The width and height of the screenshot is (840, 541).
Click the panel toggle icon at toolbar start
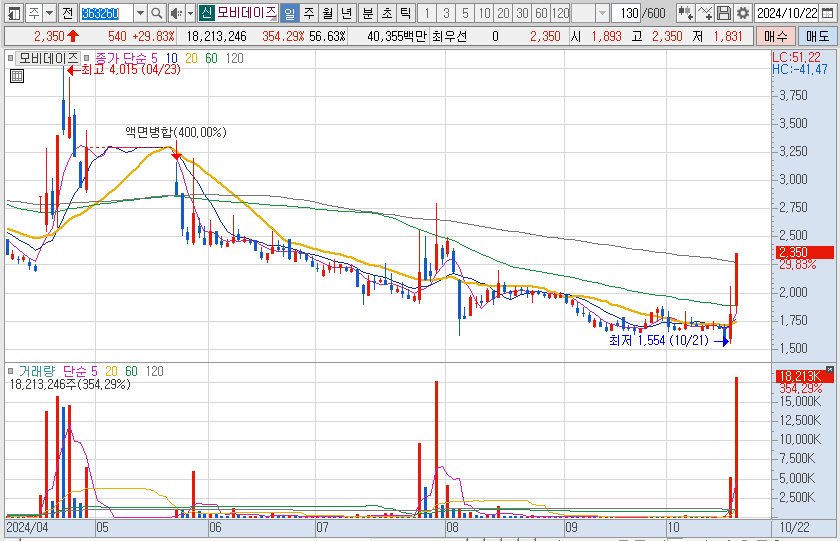[x=14, y=13]
